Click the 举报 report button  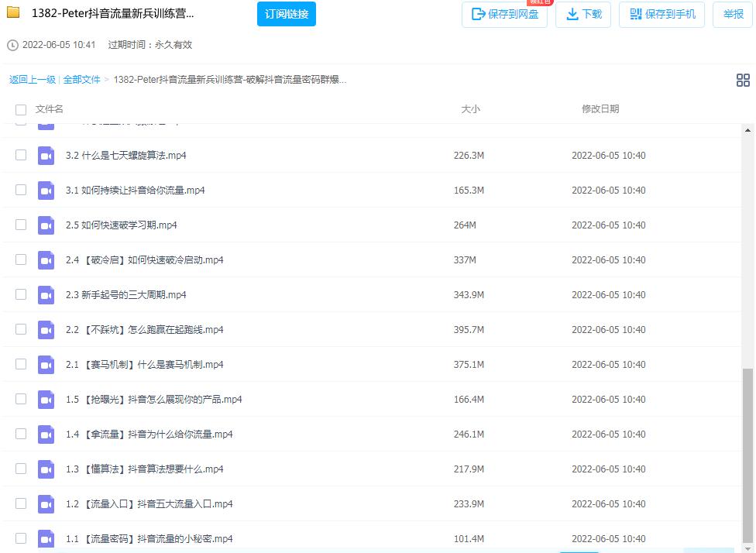(x=733, y=15)
